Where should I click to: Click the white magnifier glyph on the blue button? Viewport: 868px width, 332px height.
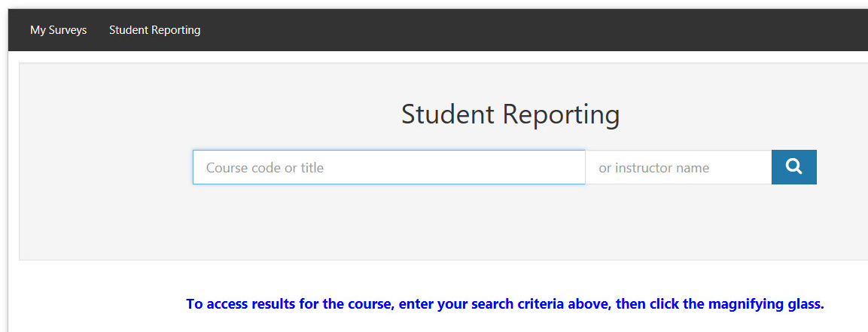[793, 166]
